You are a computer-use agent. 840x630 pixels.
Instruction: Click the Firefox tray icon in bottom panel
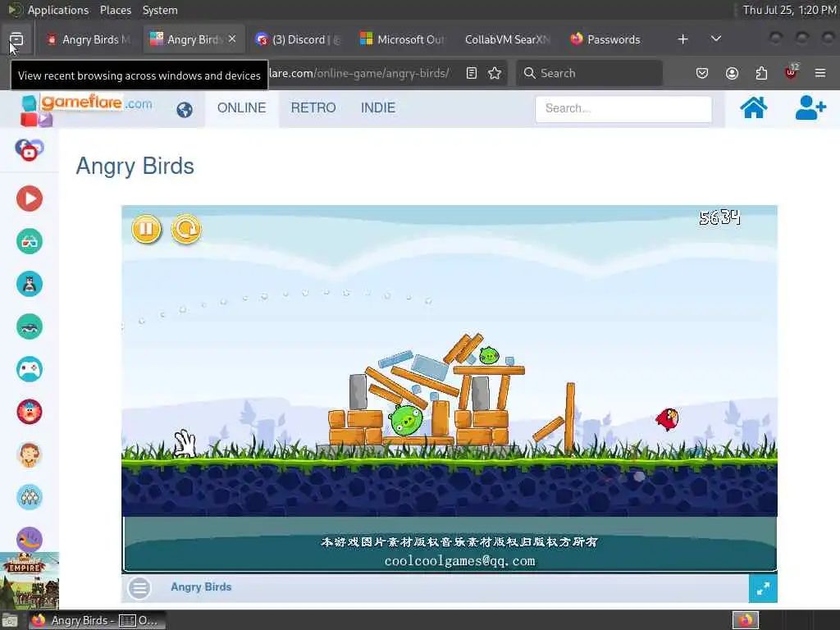[746, 620]
